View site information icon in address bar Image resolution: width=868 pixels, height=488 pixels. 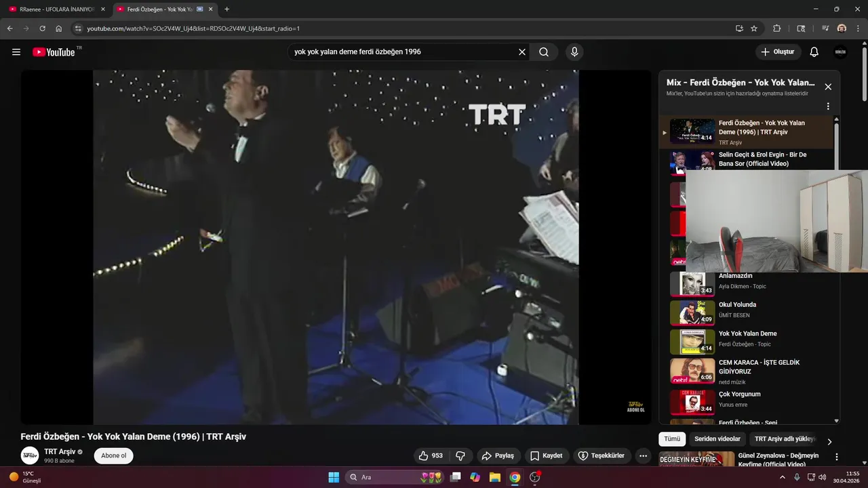(x=78, y=28)
